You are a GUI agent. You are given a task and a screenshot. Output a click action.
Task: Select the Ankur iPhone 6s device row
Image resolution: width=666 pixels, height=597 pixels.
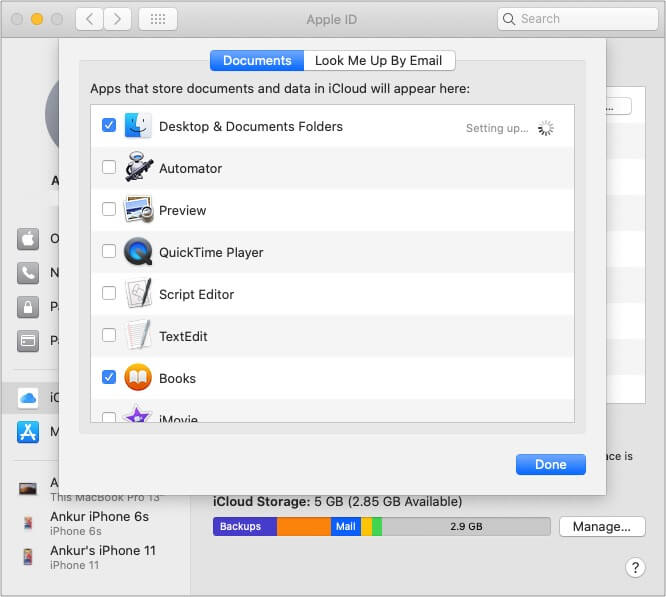tap(95, 523)
